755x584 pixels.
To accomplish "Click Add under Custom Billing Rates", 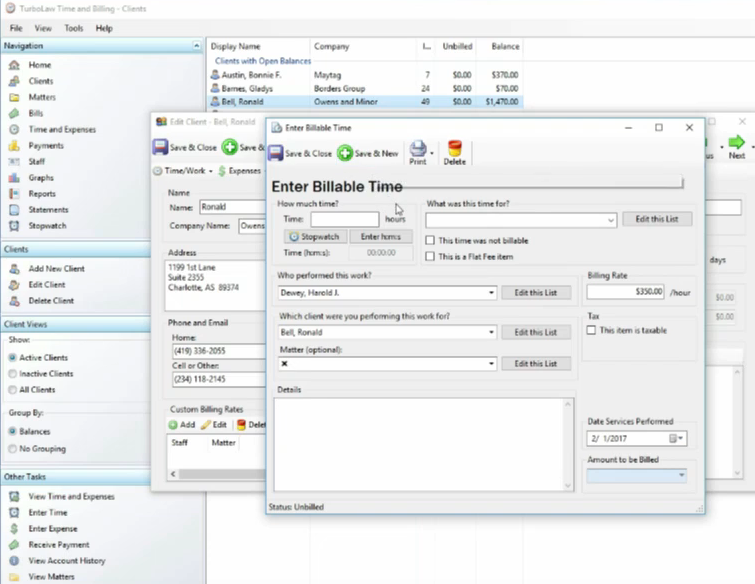I will [182, 425].
